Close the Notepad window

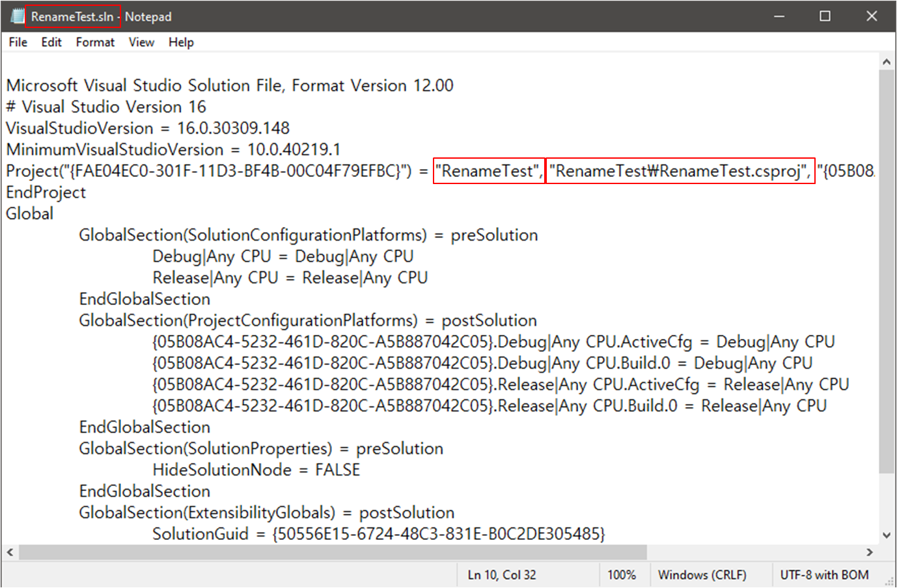pos(872,16)
